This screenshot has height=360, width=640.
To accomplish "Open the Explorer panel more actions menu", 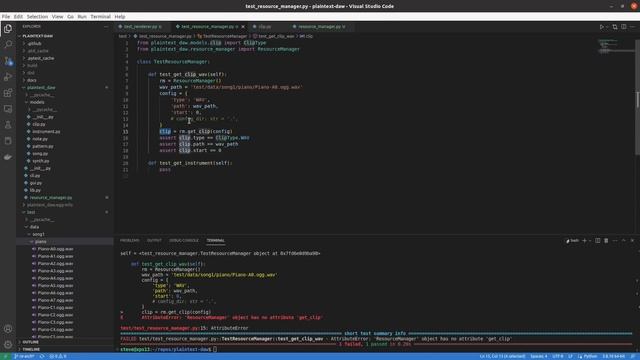I will tap(106, 27).
